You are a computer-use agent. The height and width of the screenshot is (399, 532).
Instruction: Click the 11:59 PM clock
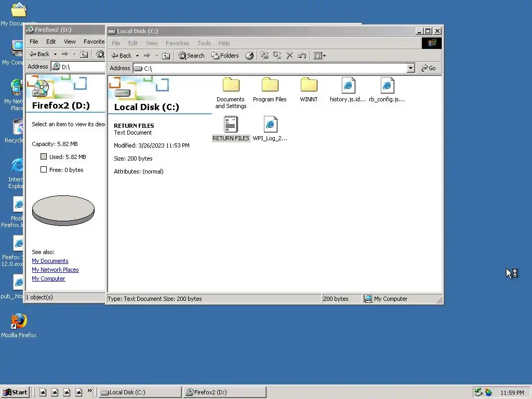[512, 393]
